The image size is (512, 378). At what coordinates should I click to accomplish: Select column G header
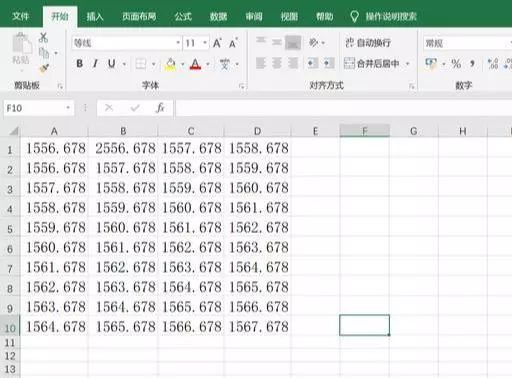coord(414,131)
